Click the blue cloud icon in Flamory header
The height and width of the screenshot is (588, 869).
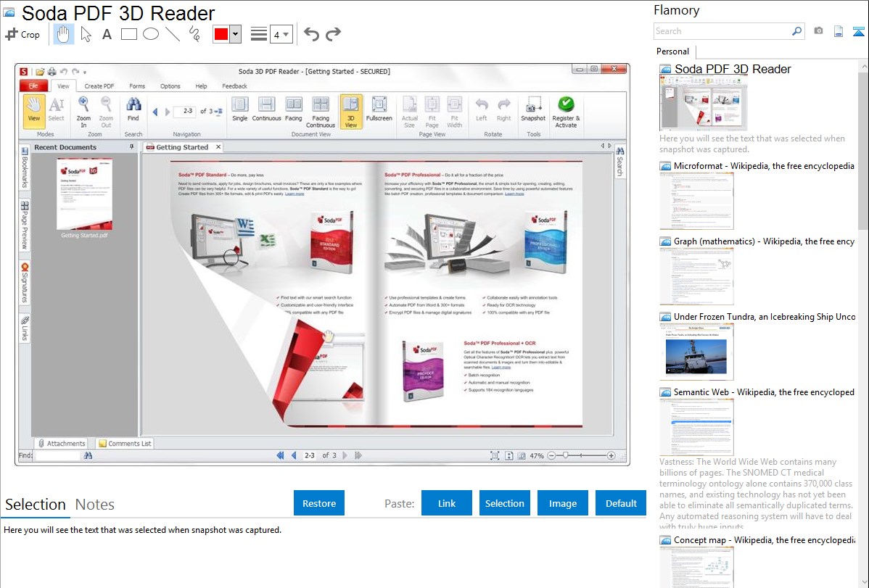pyautogui.click(x=858, y=31)
